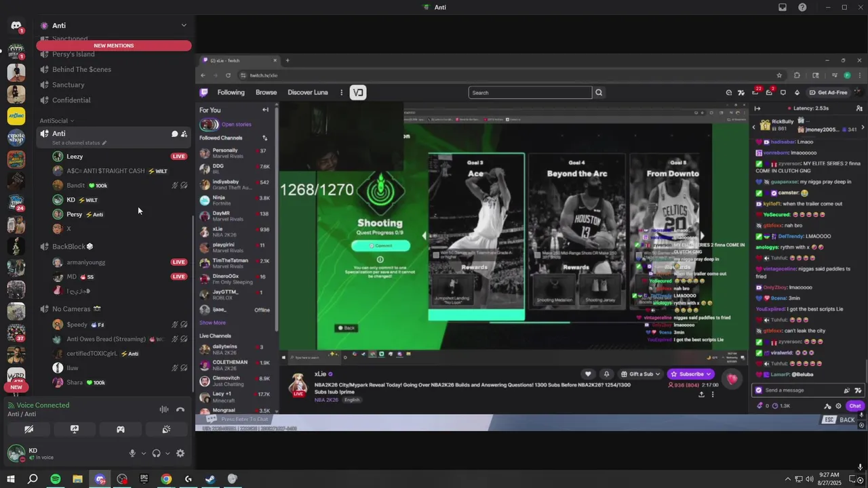Share your screen in Discord
868x488 pixels.
(75, 429)
